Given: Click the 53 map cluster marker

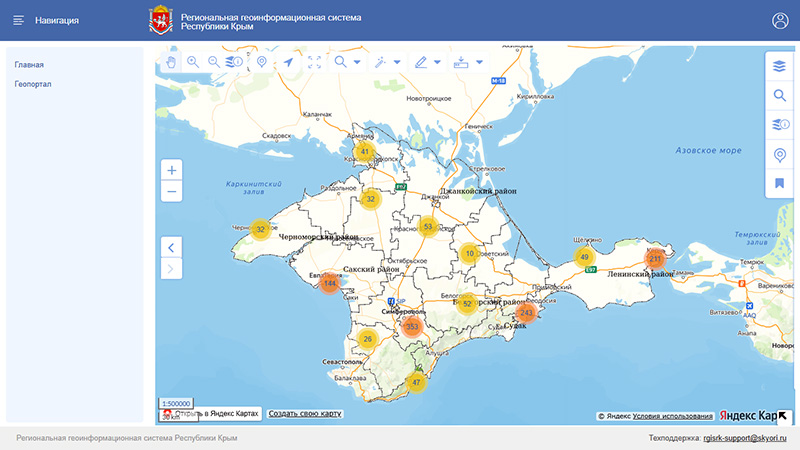Looking at the screenshot, I should pyautogui.click(x=428, y=227).
